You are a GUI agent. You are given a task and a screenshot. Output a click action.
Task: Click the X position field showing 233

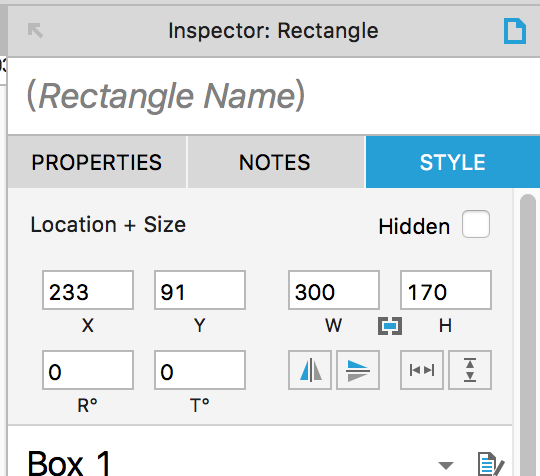88,290
